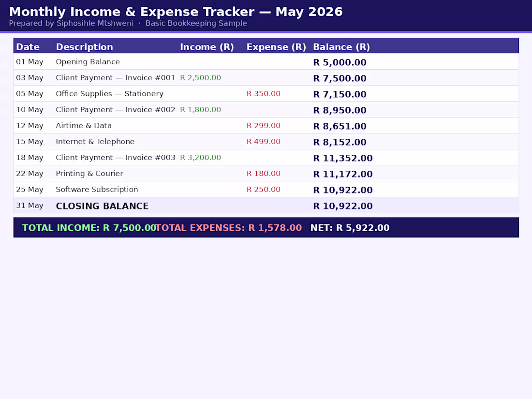Click the R 350.00 expense value

coord(263,94)
